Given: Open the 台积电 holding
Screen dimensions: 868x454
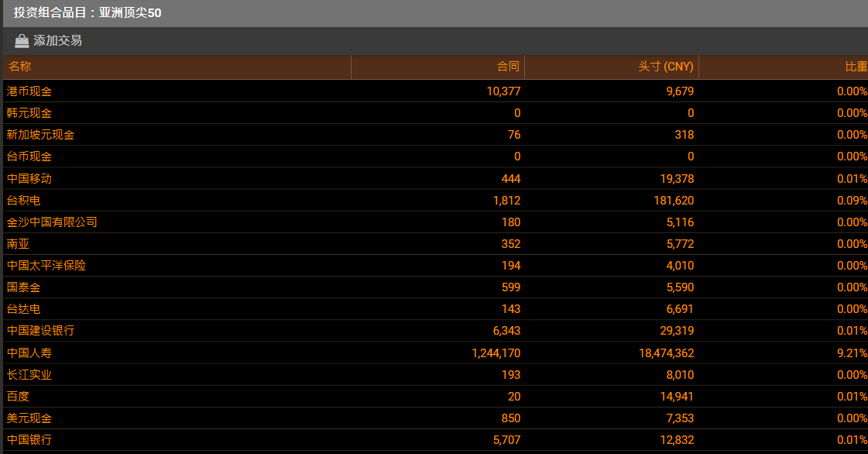Looking at the screenshot, I should coord(24,200).
